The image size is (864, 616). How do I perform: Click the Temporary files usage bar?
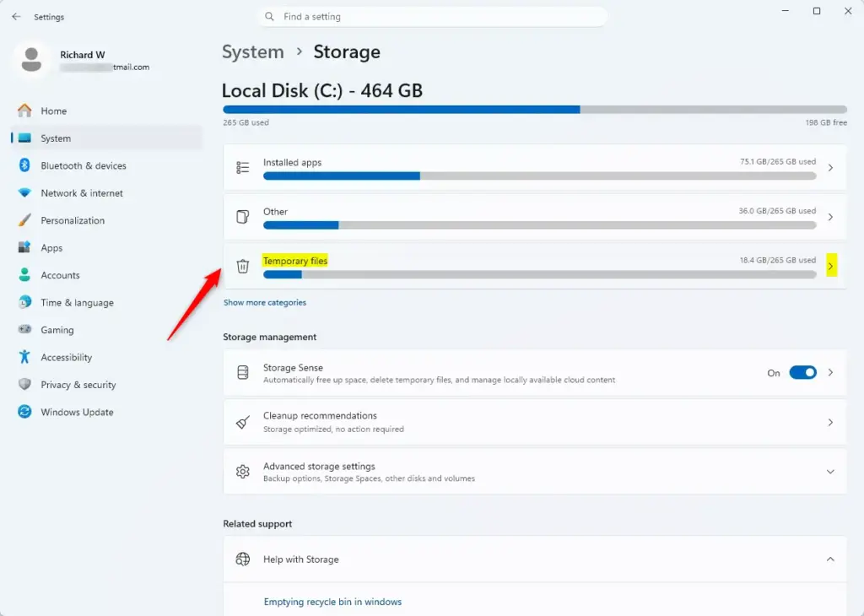click(539, 274)
